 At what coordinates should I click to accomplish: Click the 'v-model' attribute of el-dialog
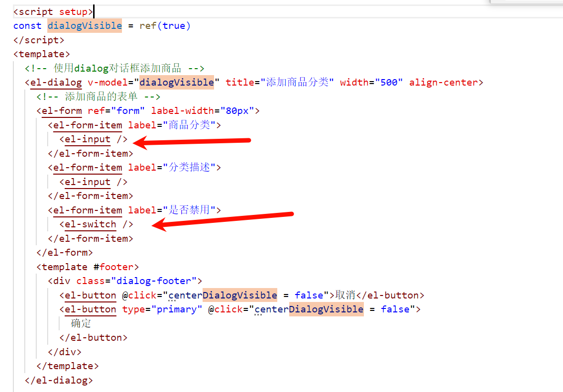(108, 83)
